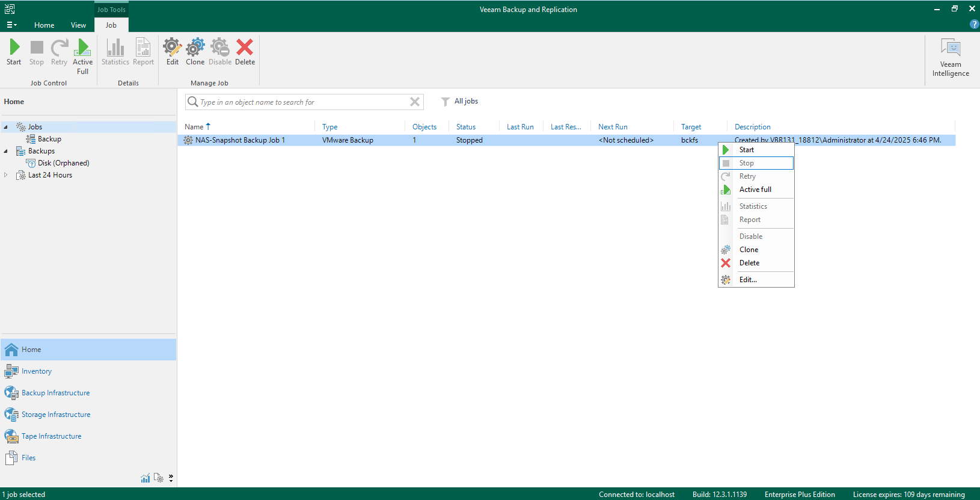
Task: Open the Inventory view
Action: [x=88, y=371]
